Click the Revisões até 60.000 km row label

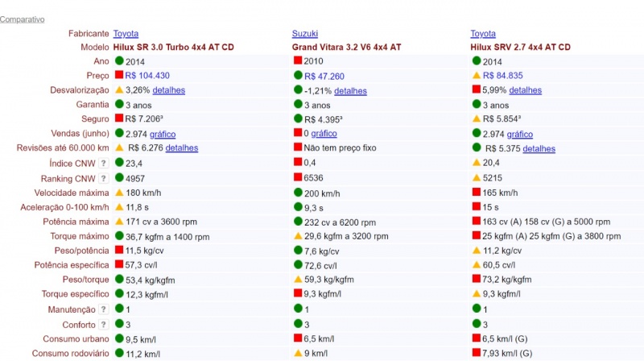(63, 147)
